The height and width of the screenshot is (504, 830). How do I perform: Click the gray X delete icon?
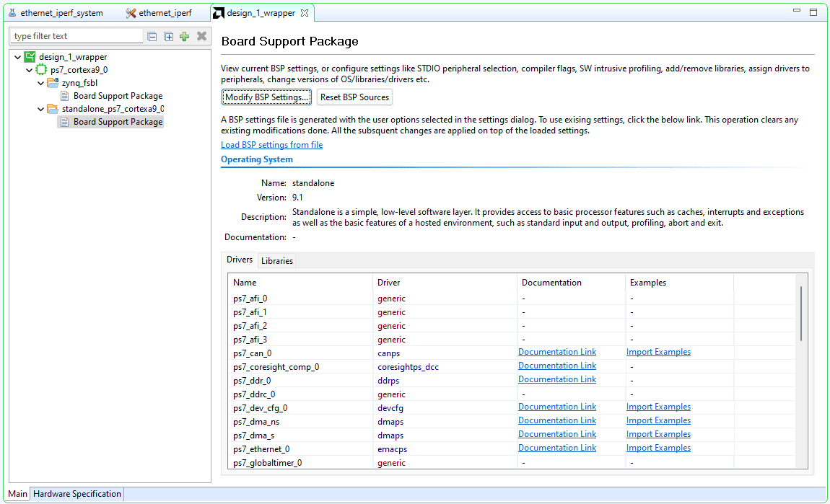(201, 37)
